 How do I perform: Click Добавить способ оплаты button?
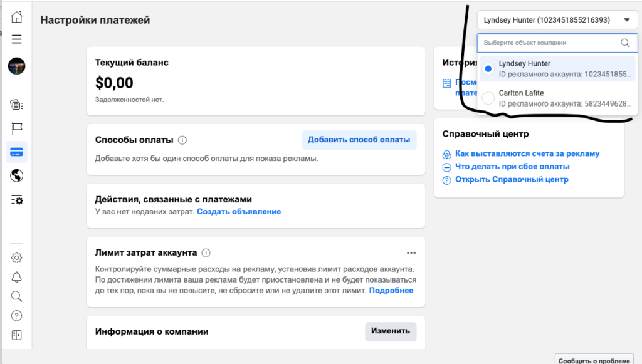click(359, 140)
